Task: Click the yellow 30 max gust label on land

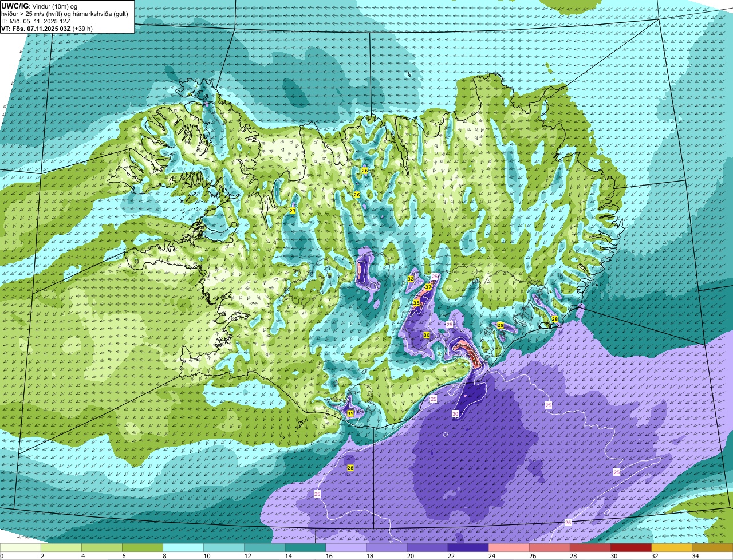Action: click(x=427, y=335)
